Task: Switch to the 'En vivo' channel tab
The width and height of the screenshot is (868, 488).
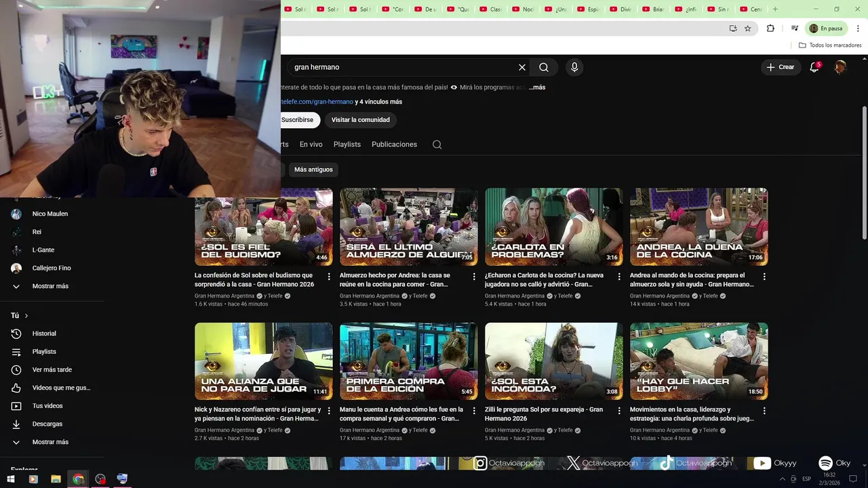Action: tap(311, 144)
